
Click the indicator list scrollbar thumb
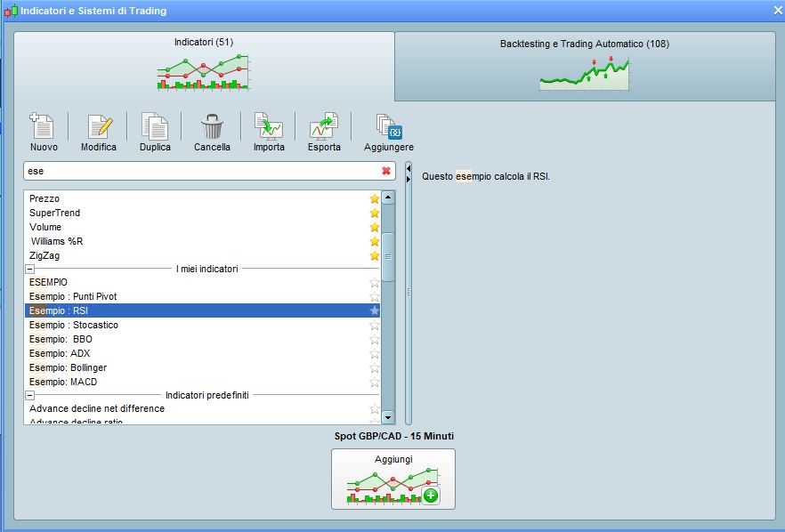tap(388, 257)
